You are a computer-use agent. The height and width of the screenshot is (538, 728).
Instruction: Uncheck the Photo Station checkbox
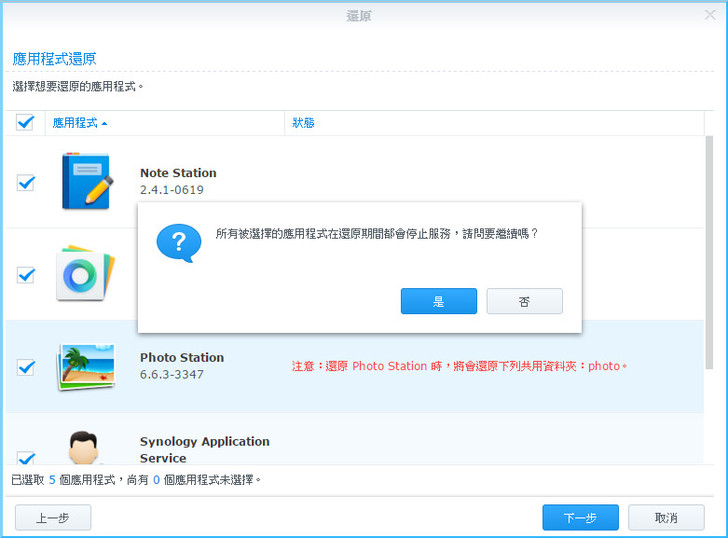26,367
